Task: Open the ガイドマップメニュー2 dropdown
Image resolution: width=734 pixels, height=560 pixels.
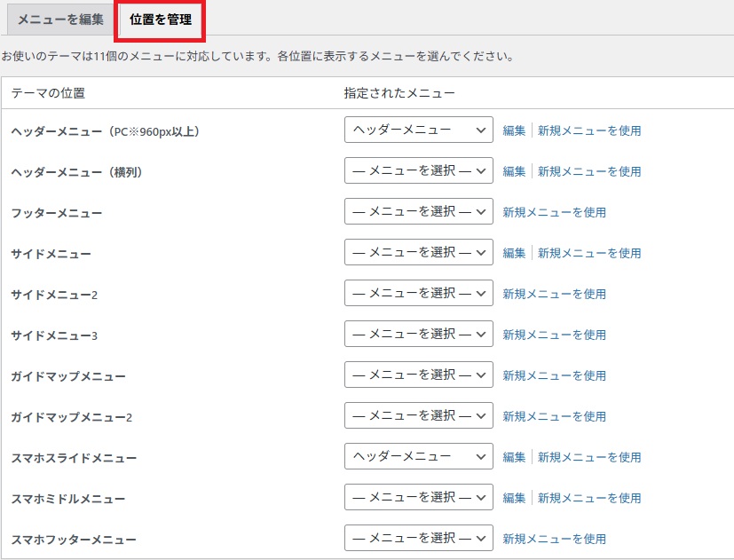Action: pos(419,415)
